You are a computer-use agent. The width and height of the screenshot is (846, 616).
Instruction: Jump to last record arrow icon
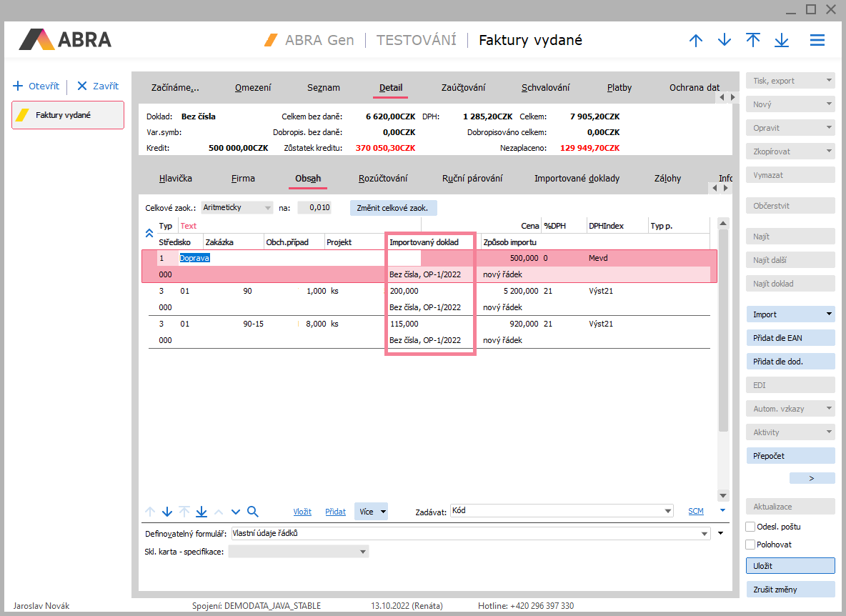[x=781, y=41]
